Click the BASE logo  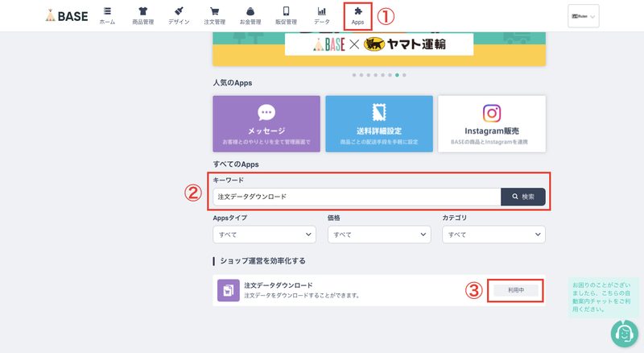click(67, 15)
